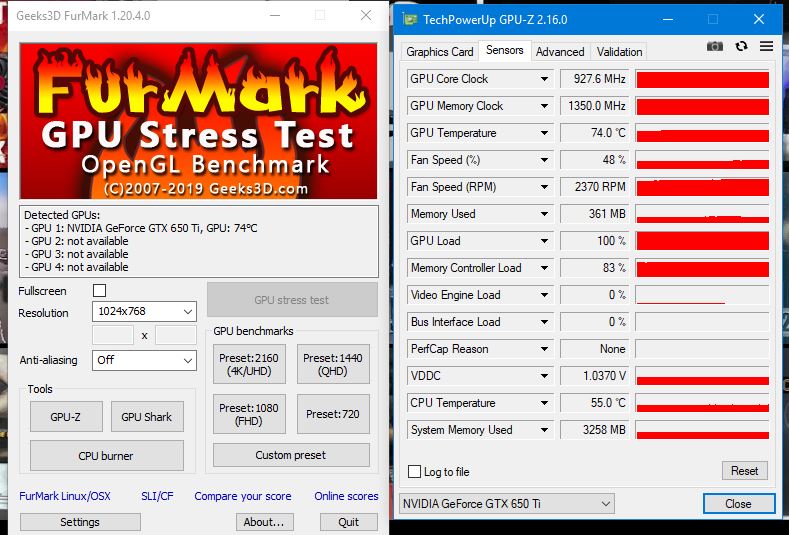Launch the CPU burner tool
The height and width of the screenshot is (535, 789).
pos(106,455)
